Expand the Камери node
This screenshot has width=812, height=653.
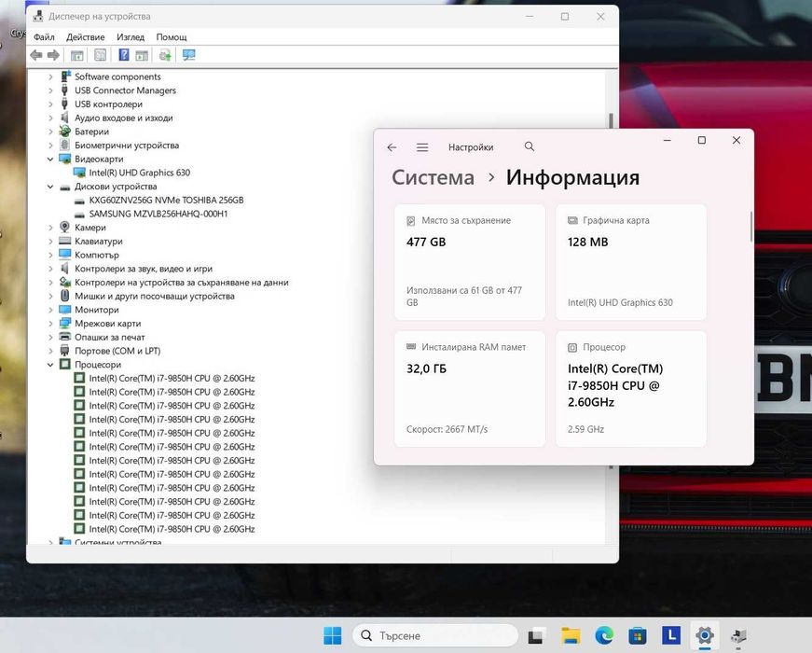(x=50, y=228)
